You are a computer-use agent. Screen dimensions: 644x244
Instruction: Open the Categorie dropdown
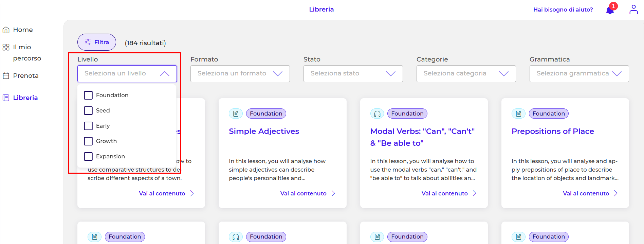coord(466,74)
